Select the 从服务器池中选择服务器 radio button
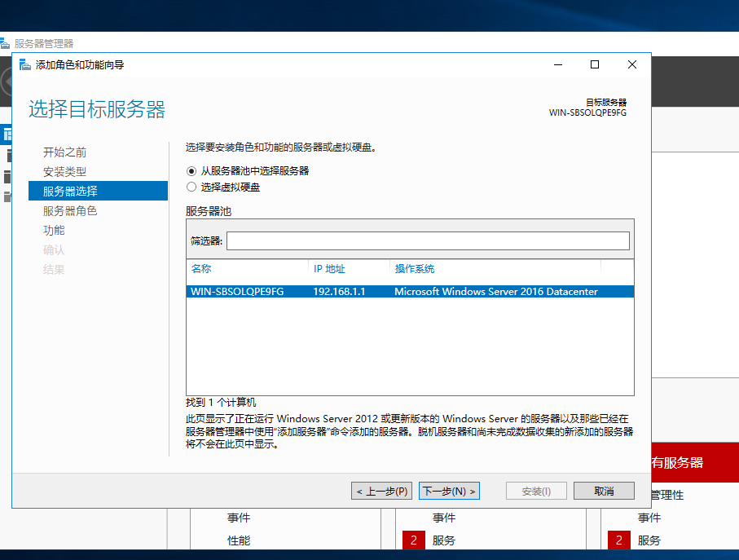The height and width of the screenshot is (560, 739). [191, 171]
